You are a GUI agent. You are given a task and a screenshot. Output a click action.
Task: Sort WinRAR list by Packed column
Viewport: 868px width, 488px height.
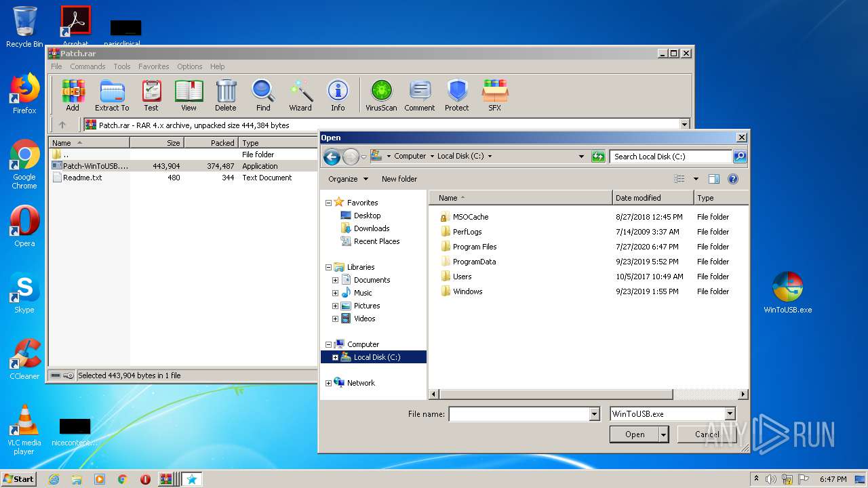coord(211,143)
